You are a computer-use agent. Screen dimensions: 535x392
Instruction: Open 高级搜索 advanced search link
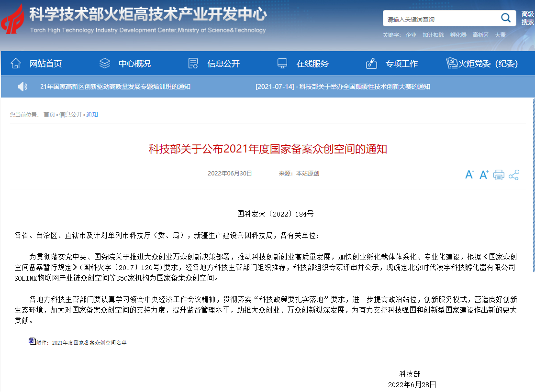pos(527,18)
